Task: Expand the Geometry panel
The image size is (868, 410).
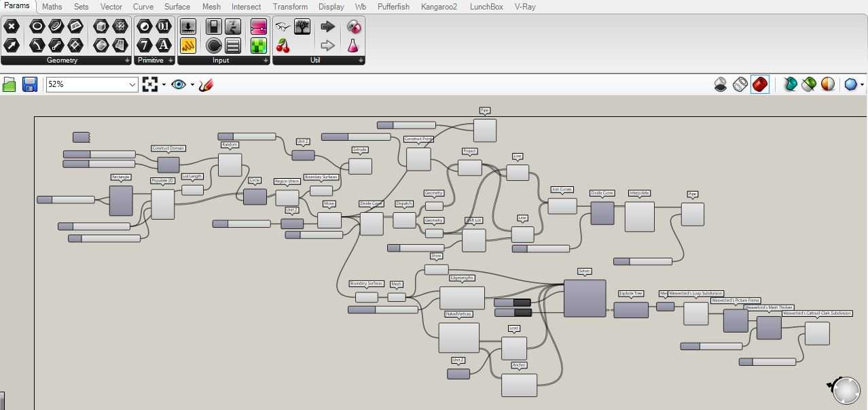Action: [x=126, y=61]
